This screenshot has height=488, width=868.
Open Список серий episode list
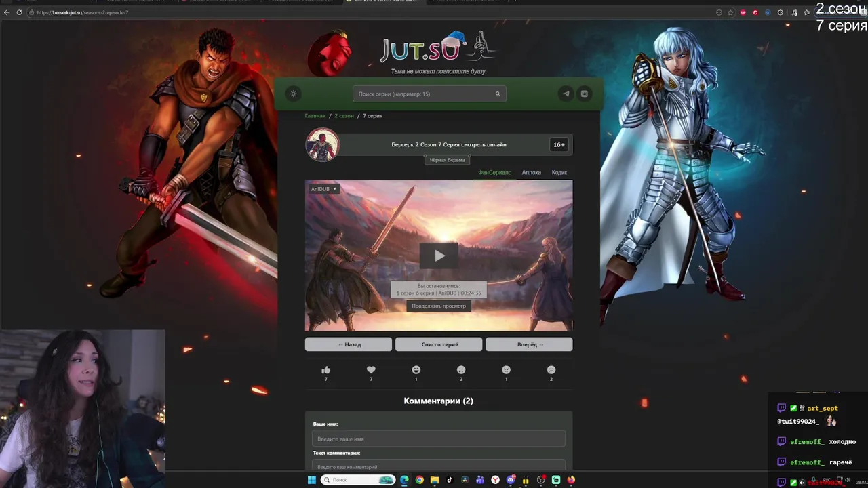pos(439,344)
